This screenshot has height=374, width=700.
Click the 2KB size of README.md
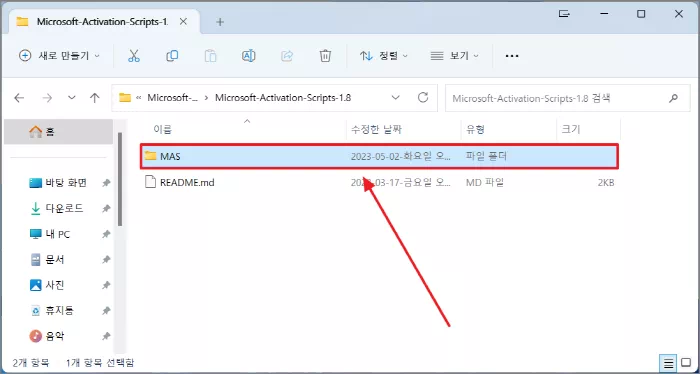[606, 183]
